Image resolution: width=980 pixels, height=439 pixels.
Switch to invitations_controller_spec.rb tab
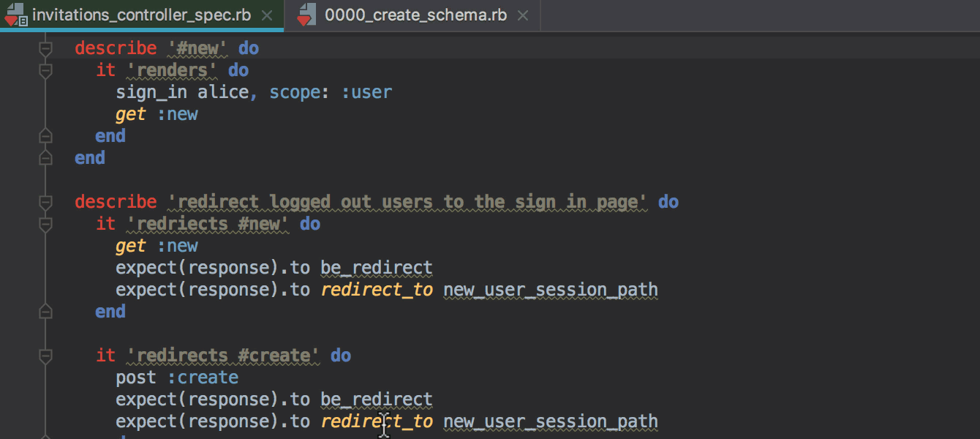pos(143,15)
